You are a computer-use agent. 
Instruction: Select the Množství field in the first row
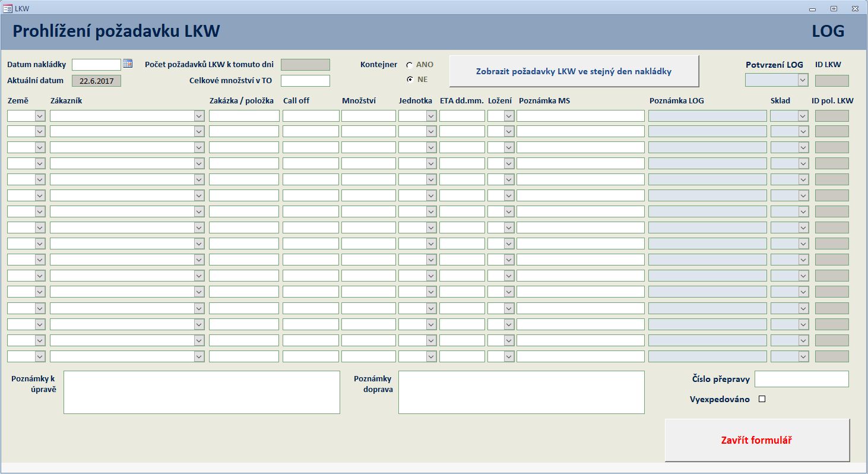369,116
